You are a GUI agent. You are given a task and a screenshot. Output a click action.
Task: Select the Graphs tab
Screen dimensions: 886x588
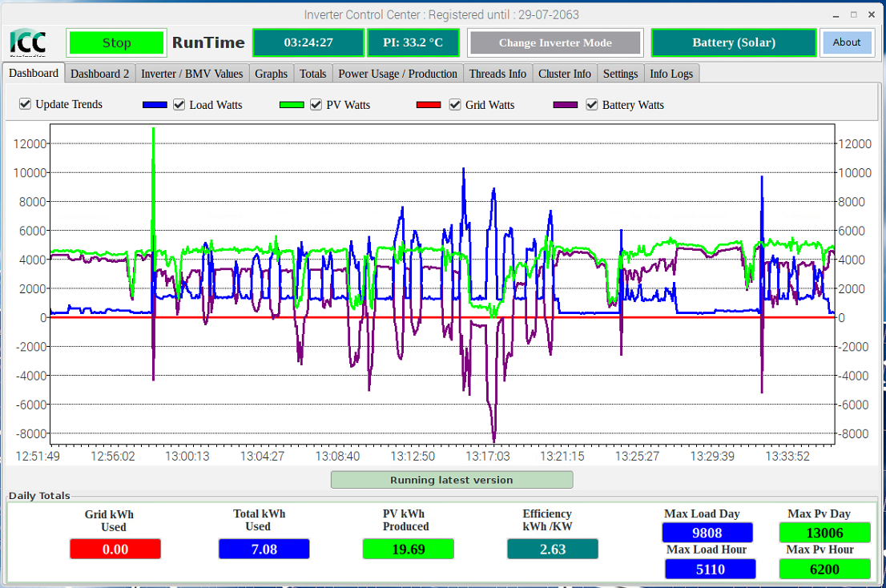click(x=271, y=74)
